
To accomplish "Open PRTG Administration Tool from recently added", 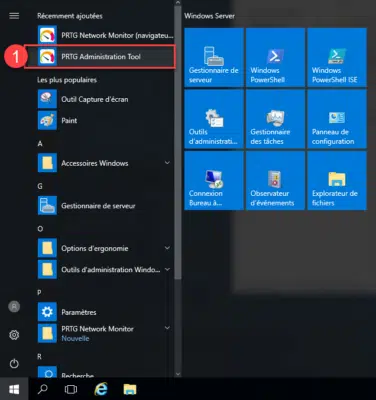I will point(100,57).
